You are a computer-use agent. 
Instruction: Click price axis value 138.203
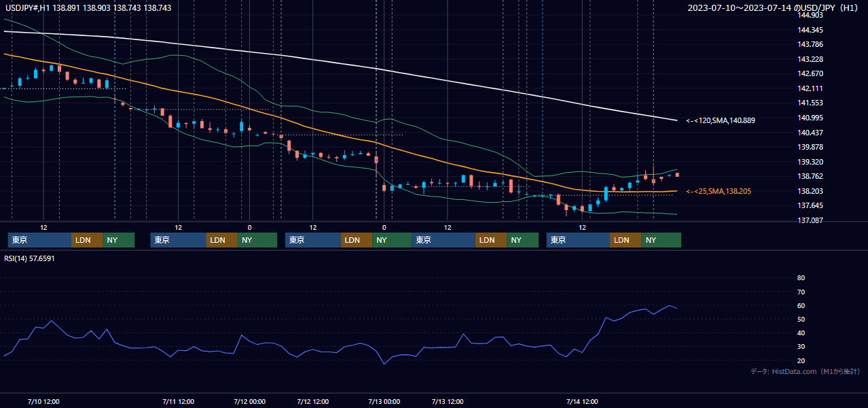point(810,191)
